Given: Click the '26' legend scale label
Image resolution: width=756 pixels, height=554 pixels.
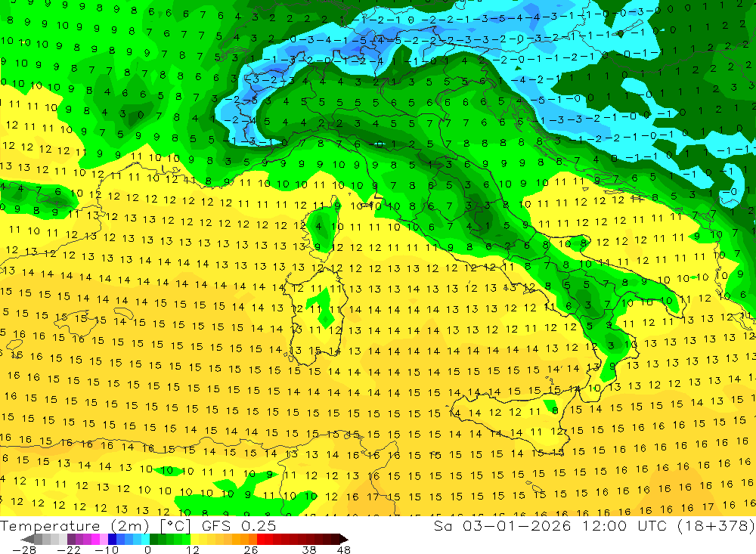Looking at the screenshot, I should [x=251, y=550].
